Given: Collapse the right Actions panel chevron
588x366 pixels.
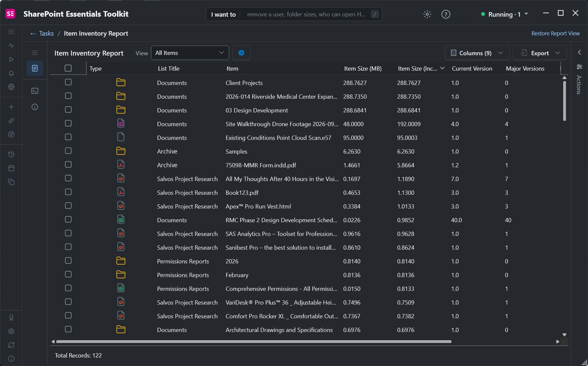Looking at the screenshot, I should point(579,52).
